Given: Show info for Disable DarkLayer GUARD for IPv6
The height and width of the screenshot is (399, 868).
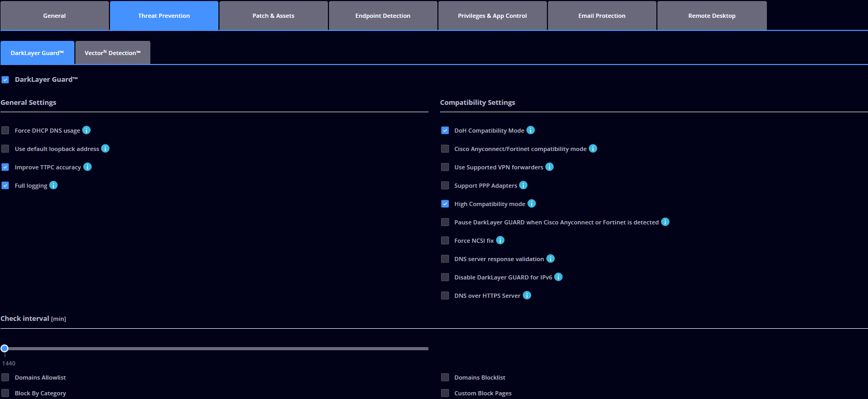Looking at the screenshot, I should coord(558,277).
